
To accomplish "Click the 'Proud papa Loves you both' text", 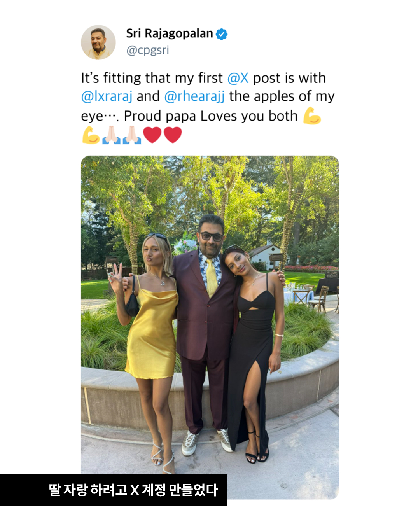I will pyautogui.click(x=211, y=116).
